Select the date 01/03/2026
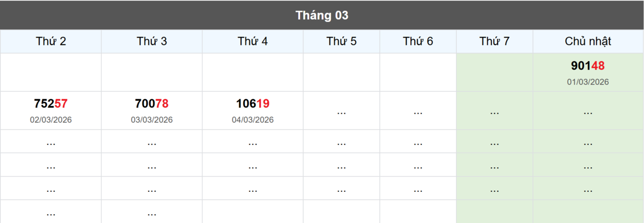The width and height of the screenshot is (644, 223). 588,82
